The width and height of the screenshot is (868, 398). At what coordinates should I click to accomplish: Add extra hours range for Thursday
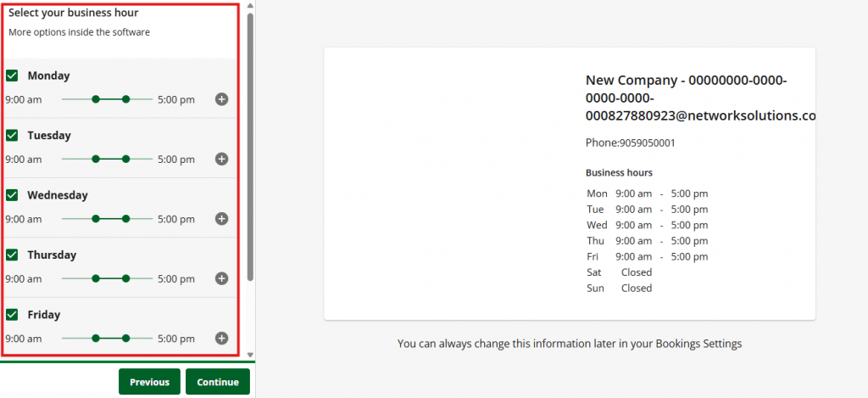[221, 278]
